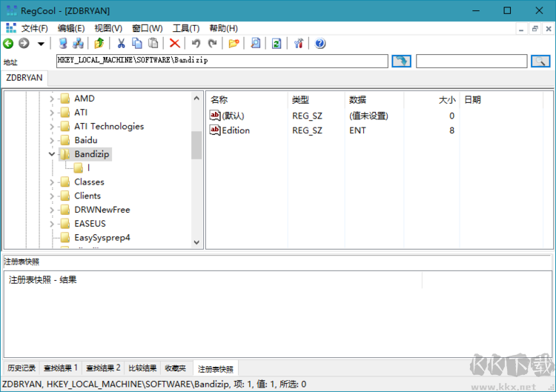Screen dimensions: 556x392
Task: Click the Copy icon in toolbar
Action: tap(137, 43)
